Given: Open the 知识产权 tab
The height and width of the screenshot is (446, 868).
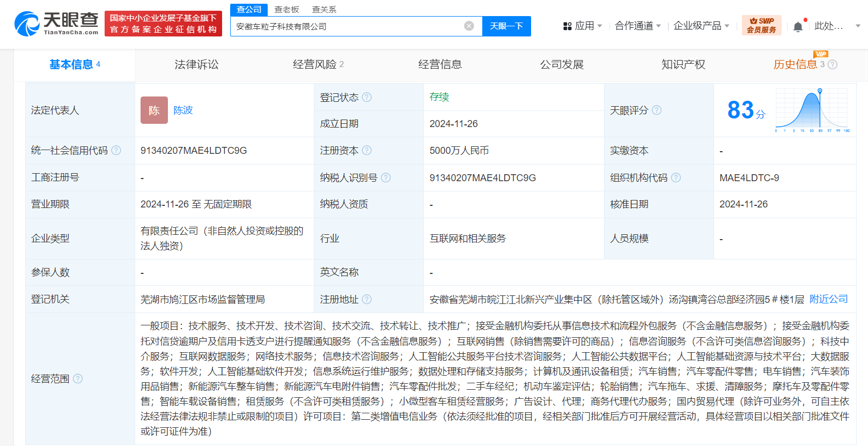Looking at the screenshot, I should pos(683,64).
